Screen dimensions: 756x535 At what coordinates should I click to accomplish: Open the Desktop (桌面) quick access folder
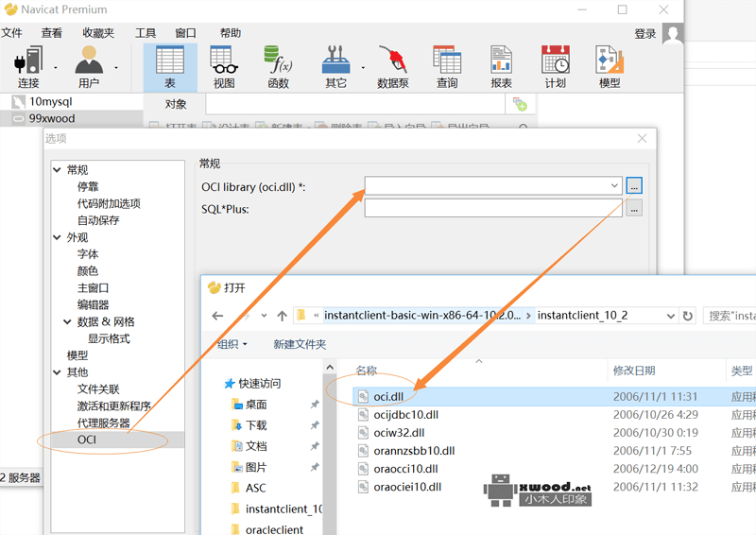pos(255,405)
